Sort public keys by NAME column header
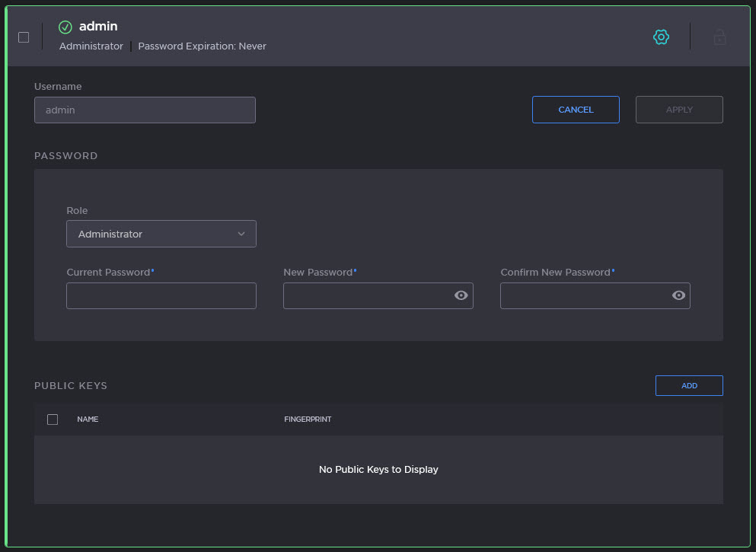The image size is (756, 552). point(88,420)
